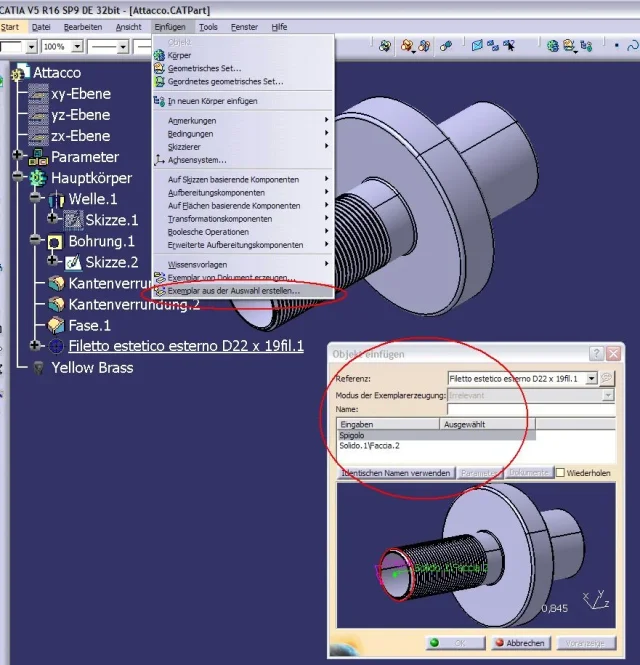640x665 pixels.
Task: Click the Bohrung.1 hole feature icon
Action: coord(56,241)
